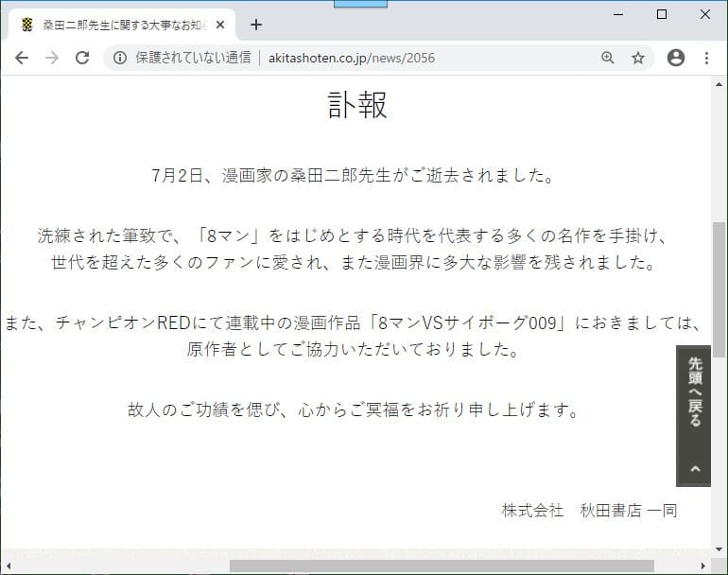Click the signature 株式会社 秋田書店 一同

pyautogui.click(x=589, y=511)
